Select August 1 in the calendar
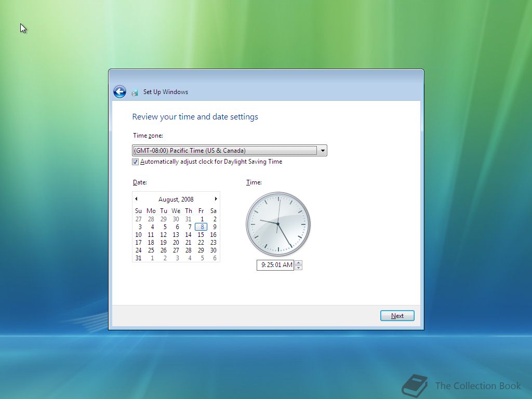The image size is (532, 399). [x=202, y=219]
